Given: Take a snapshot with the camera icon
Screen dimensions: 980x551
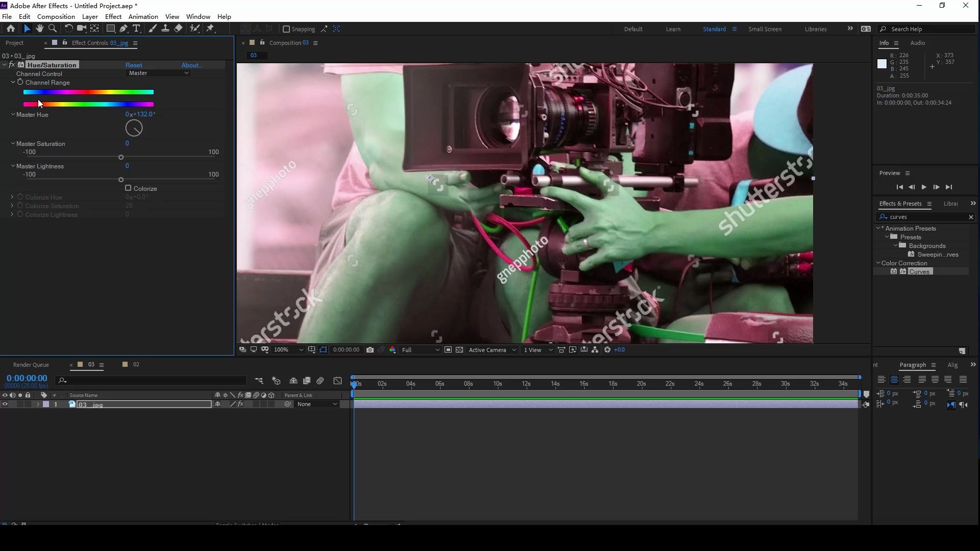Looking at the screenshot, I should [370, 350].
